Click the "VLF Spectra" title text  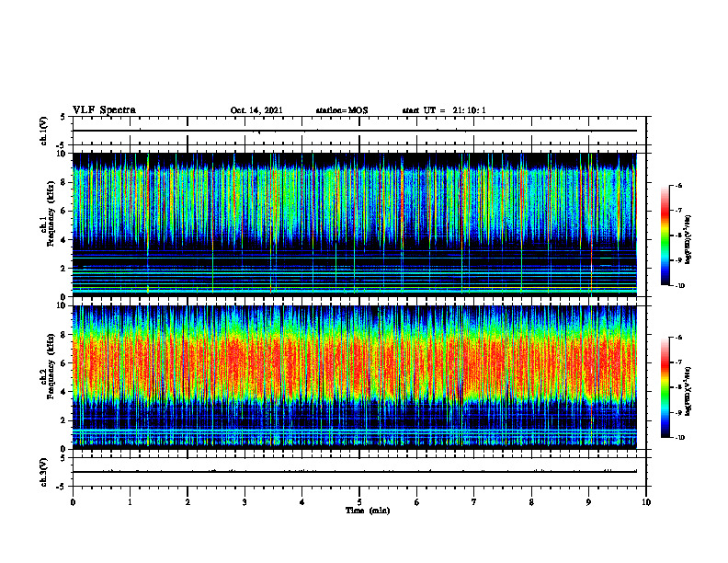[104, 110]
